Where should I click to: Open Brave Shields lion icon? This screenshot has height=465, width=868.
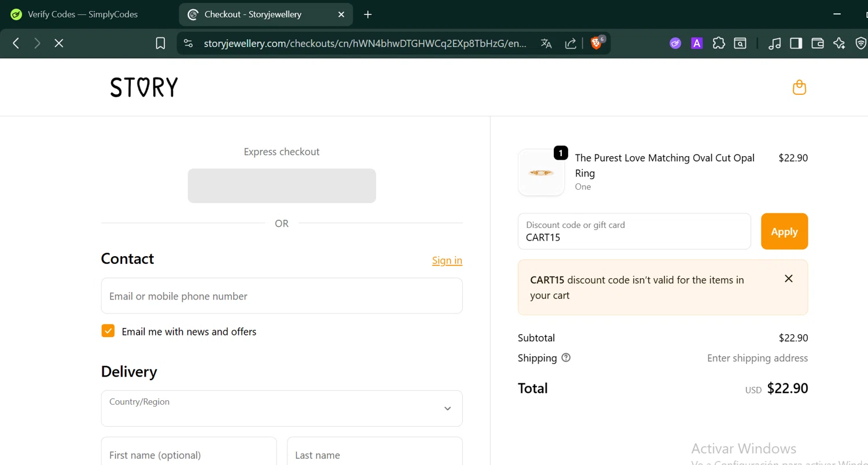click(x=596, y=43)
